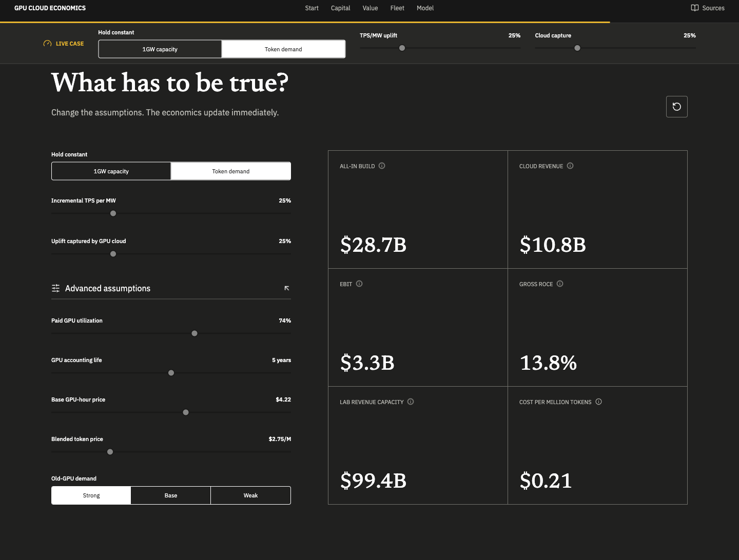Go to the Capital nav tab
The height and width of the screenshot is (560, 739).
tap(340, 8)
